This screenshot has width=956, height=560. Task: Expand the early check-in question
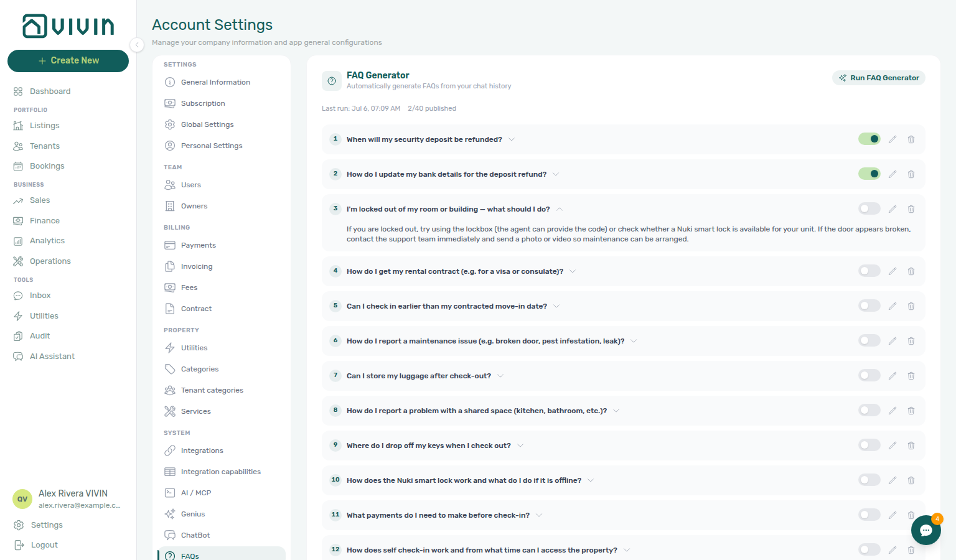pos(556,306)
